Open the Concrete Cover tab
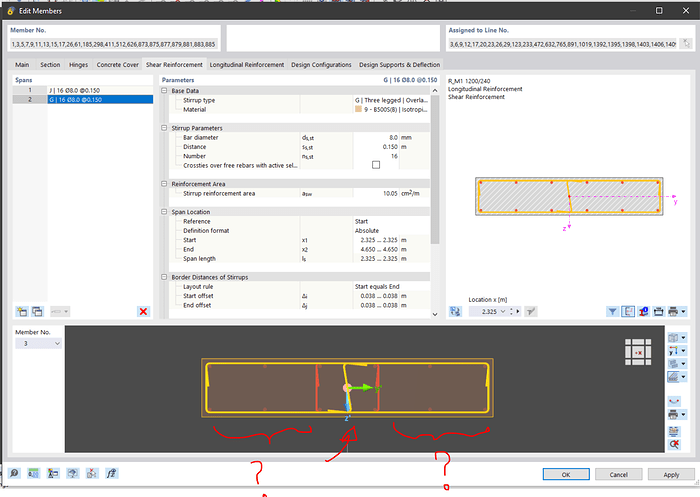The height and width of the screenshot is (497, 700). (118, 65)
